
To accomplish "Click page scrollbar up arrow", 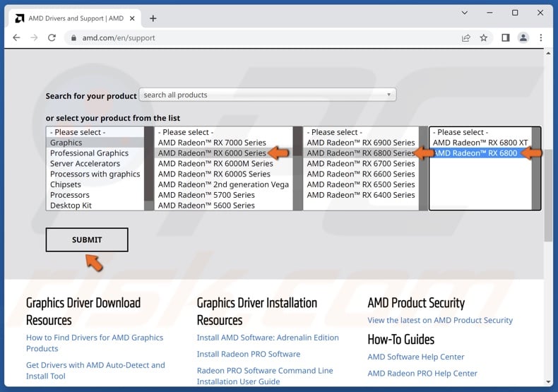I will coord(548,54).
